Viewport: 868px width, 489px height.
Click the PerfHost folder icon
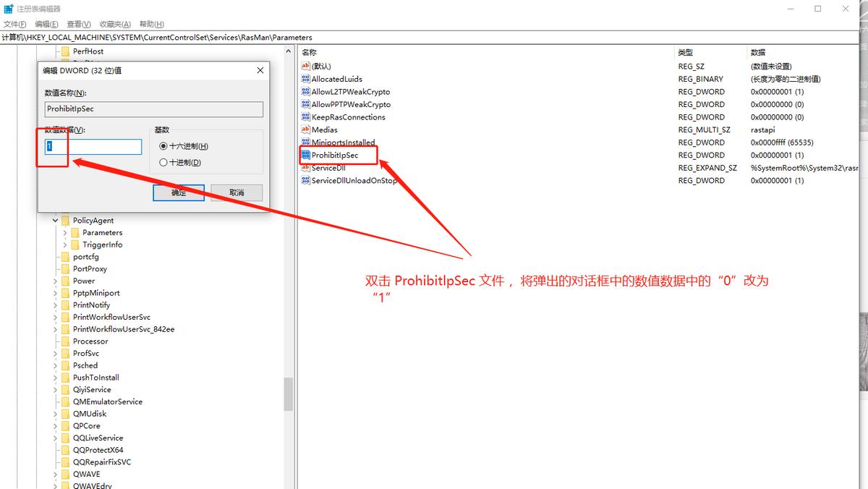click(65, 51)
